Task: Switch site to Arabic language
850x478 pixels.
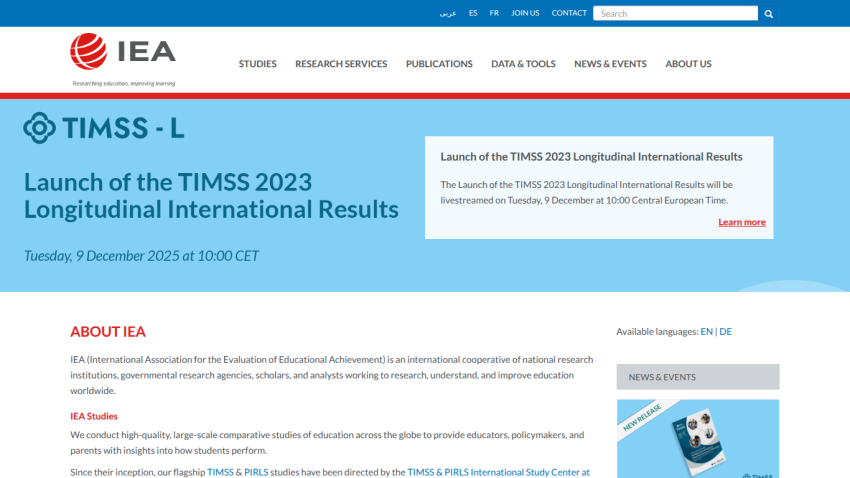Action: click(x=448, y=13)
